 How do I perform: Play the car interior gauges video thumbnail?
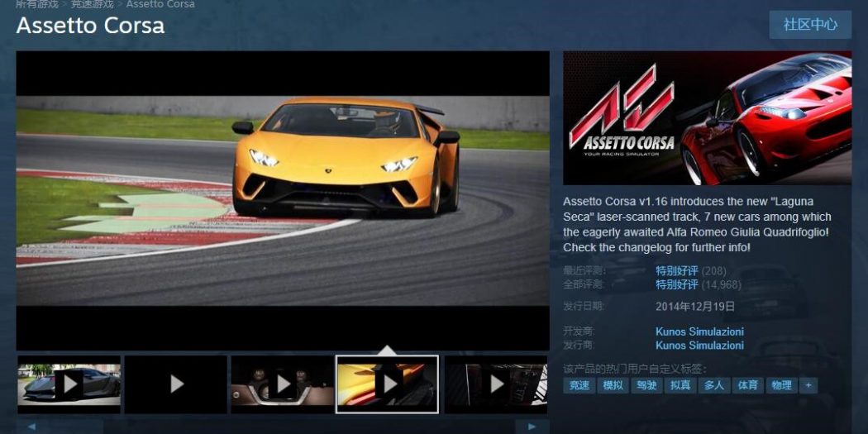pyautogui.click(x=283, y=384)
